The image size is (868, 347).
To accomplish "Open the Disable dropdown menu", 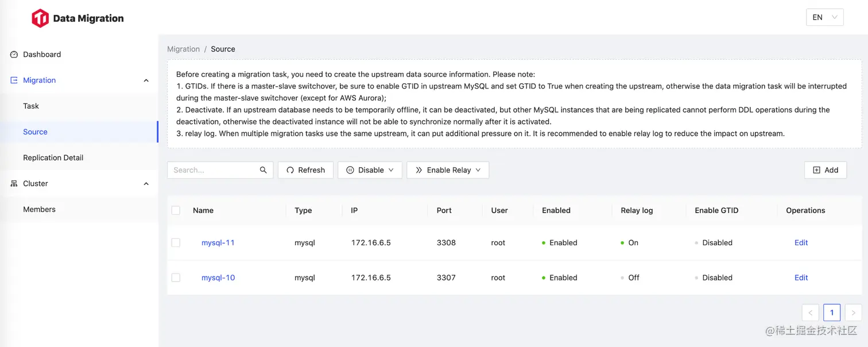I will (370, 170).
